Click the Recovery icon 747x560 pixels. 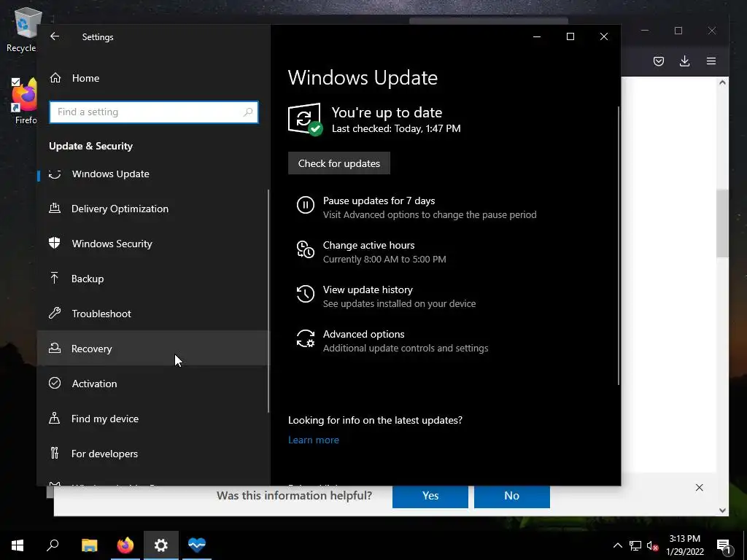point(55,348)
